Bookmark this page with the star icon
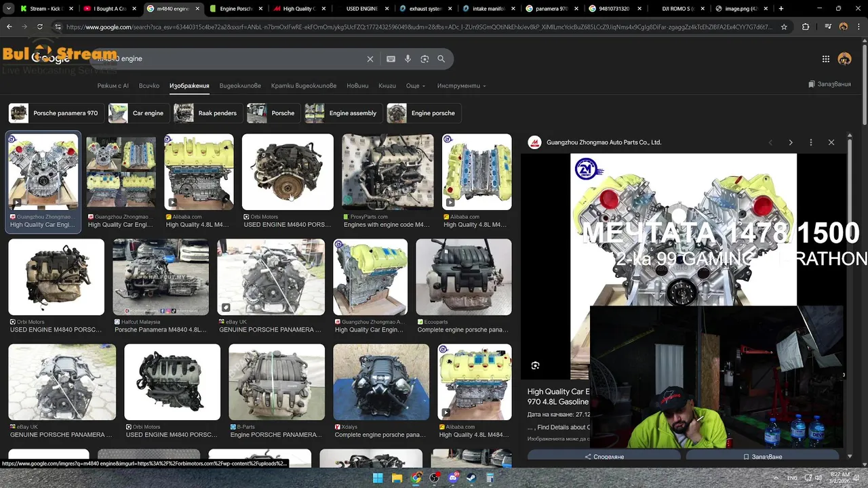This screenshot has height=488, width=868. (x=784, y=27)
